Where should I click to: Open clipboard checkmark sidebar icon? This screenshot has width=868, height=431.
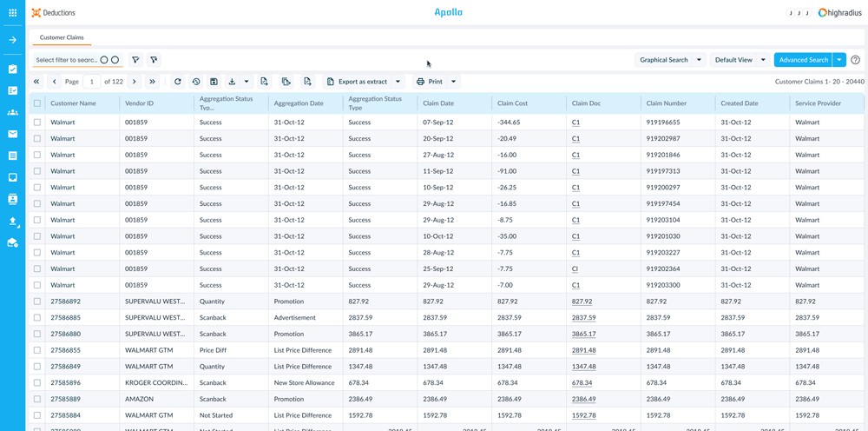tap(12, 70)
